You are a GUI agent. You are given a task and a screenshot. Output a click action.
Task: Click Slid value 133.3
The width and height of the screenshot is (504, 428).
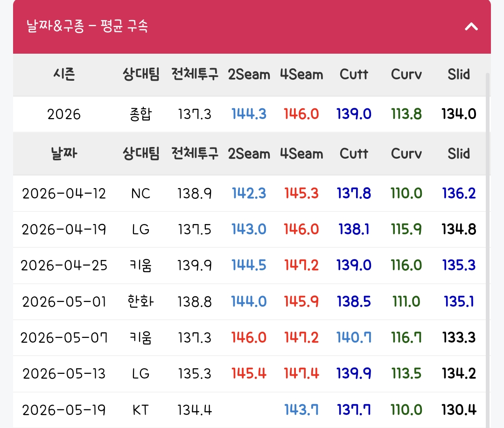[459, 338]
